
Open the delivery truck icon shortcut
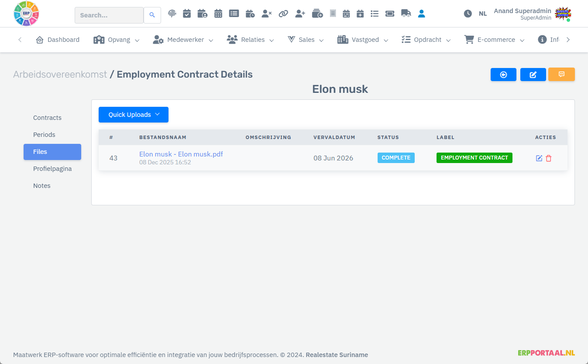tap(406, 14)
